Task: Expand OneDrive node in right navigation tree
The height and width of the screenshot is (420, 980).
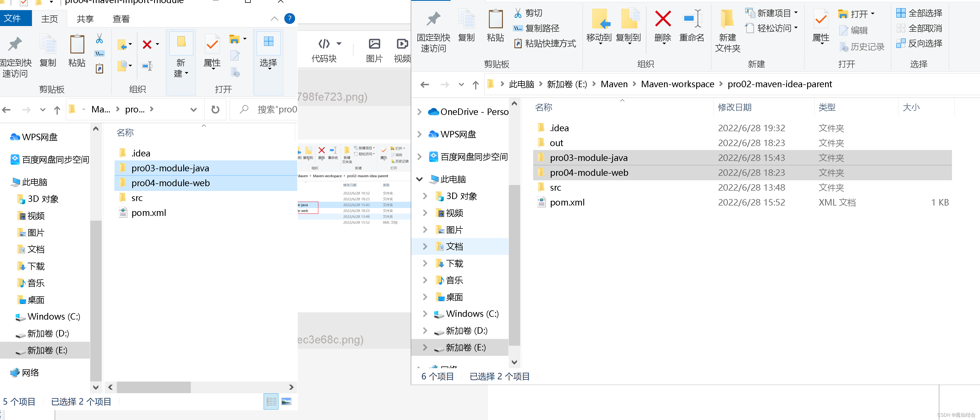Action: (419, 112)
